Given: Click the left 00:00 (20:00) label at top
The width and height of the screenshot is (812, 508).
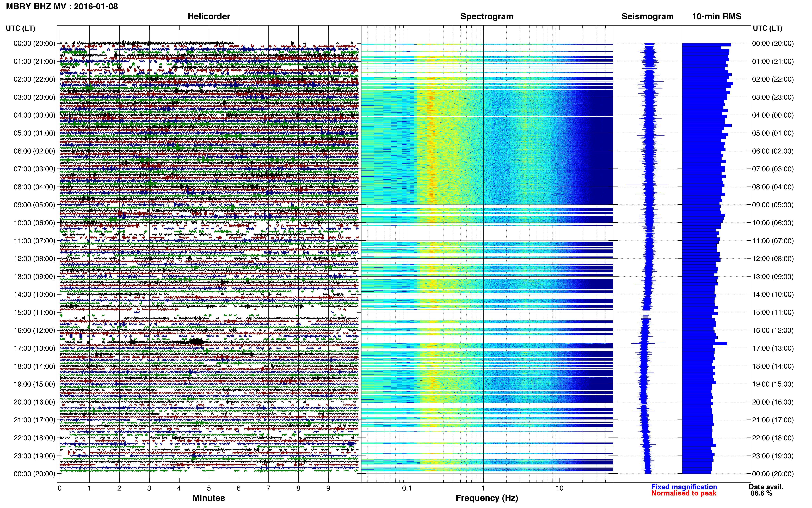Looking at the screenshot, I should pos(34,43).
